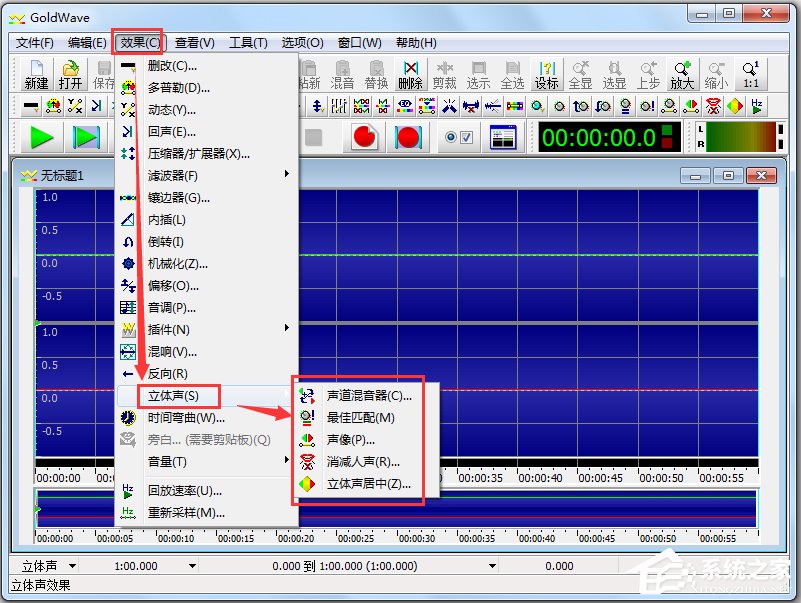This screenshot has width=801, height=603.
Task: Click the Record selection button
Action: point(408,137)
